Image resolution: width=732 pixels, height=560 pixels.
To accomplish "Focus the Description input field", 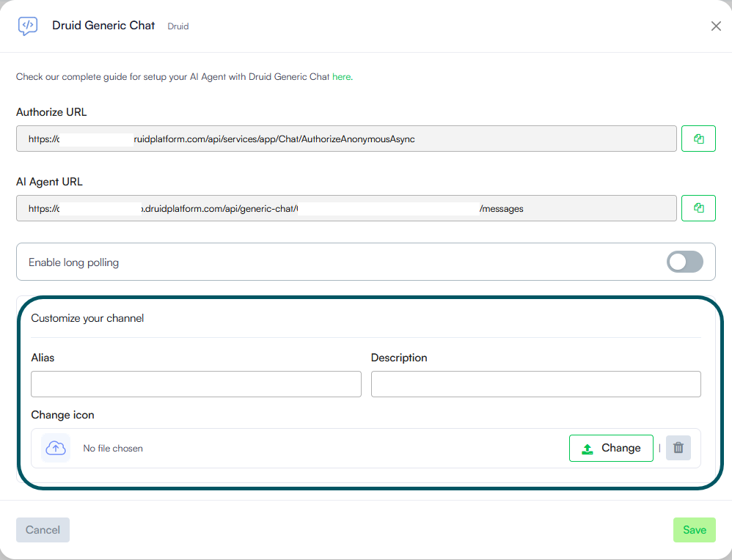I will coord(536,384).
